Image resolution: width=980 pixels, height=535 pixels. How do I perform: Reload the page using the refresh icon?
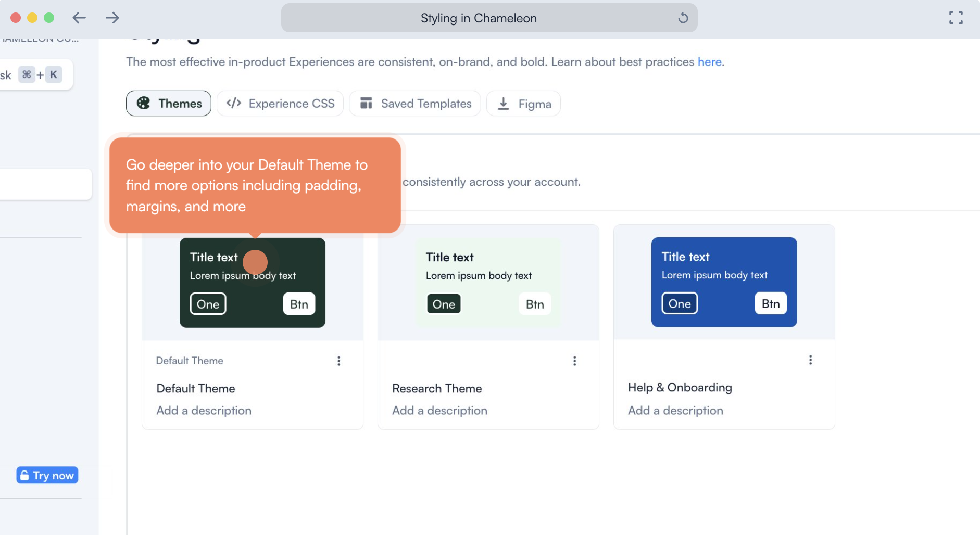[x=683, y=18]
